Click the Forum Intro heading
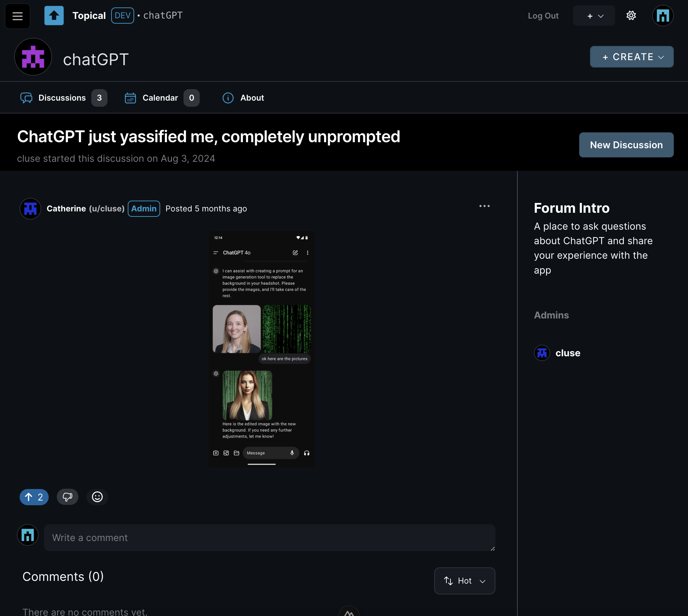The height and width of the screenshot is (616, 688). 571,208
